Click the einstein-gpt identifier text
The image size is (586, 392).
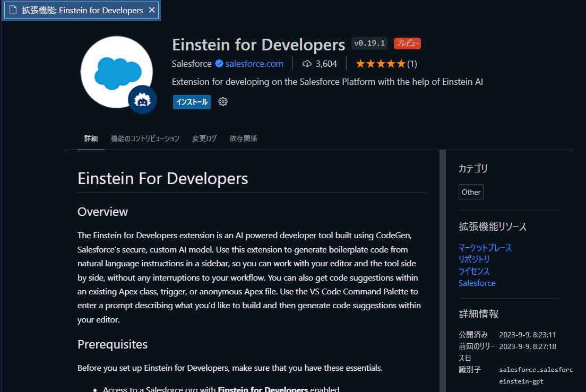pos(521,381)
